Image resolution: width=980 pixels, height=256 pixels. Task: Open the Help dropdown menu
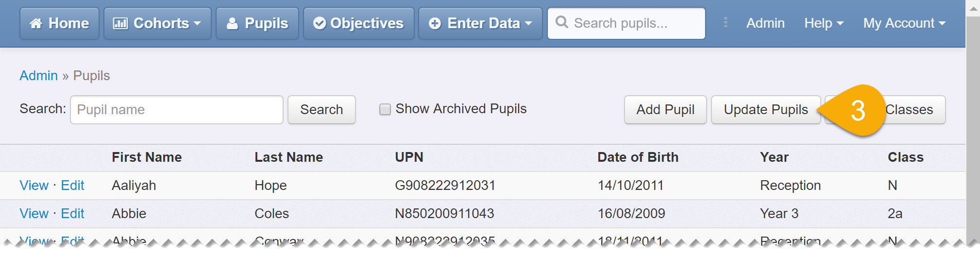click(824, 23)
